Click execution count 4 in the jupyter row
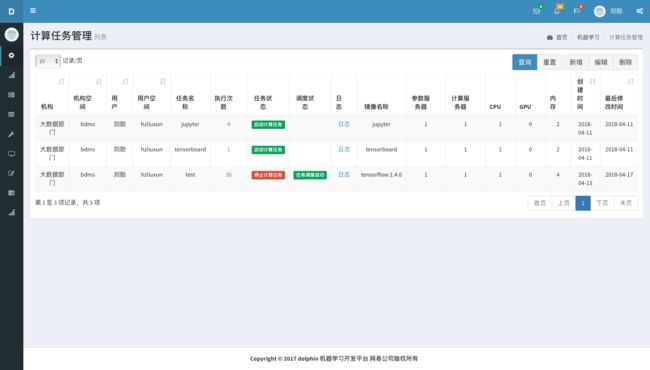This screenshot has height=370, width=650. click(x=228, y=124)
